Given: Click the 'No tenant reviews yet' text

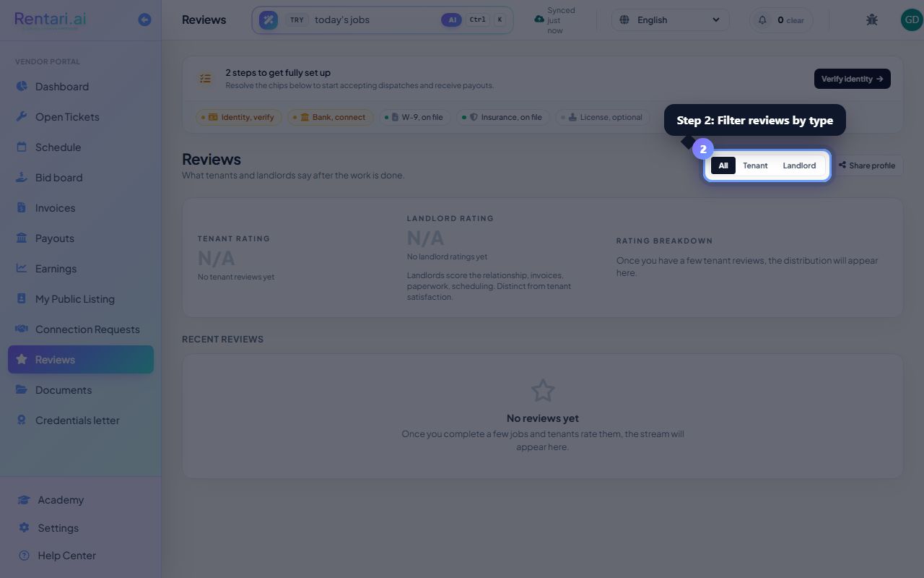Looking at the screenshot, I should tap(236, 277).
